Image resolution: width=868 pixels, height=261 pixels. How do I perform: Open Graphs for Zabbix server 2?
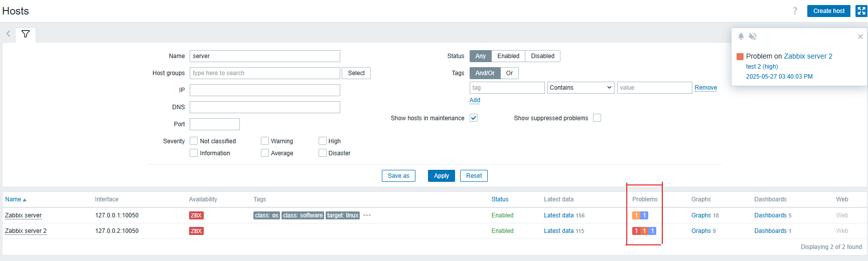click(x=701, y=231)
